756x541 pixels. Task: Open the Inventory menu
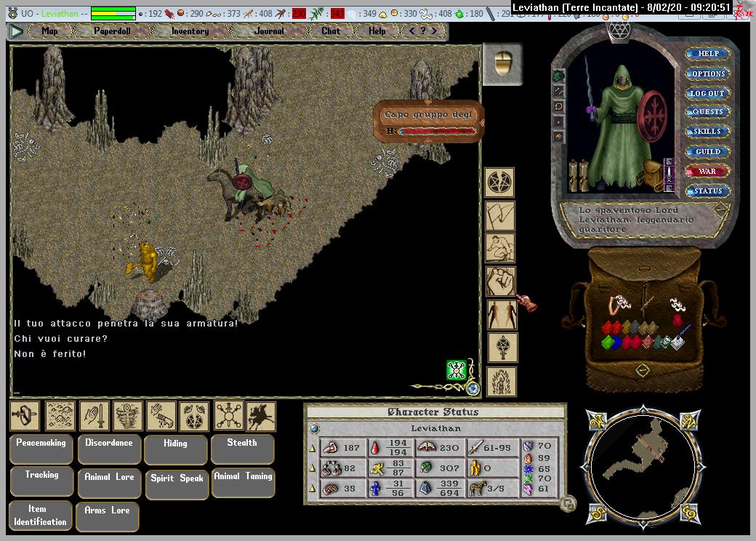(190, 31)
